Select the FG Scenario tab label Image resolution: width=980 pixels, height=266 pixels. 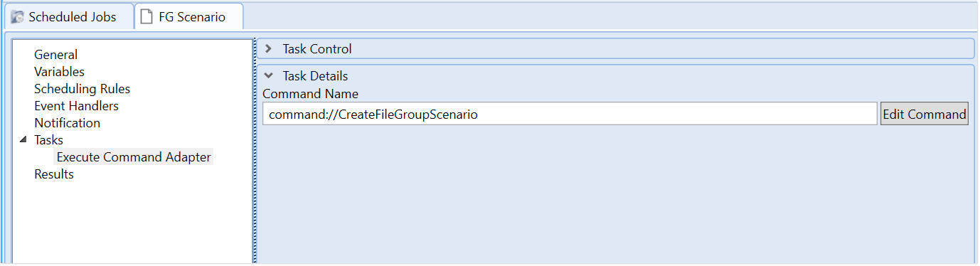tap(192, 17)
